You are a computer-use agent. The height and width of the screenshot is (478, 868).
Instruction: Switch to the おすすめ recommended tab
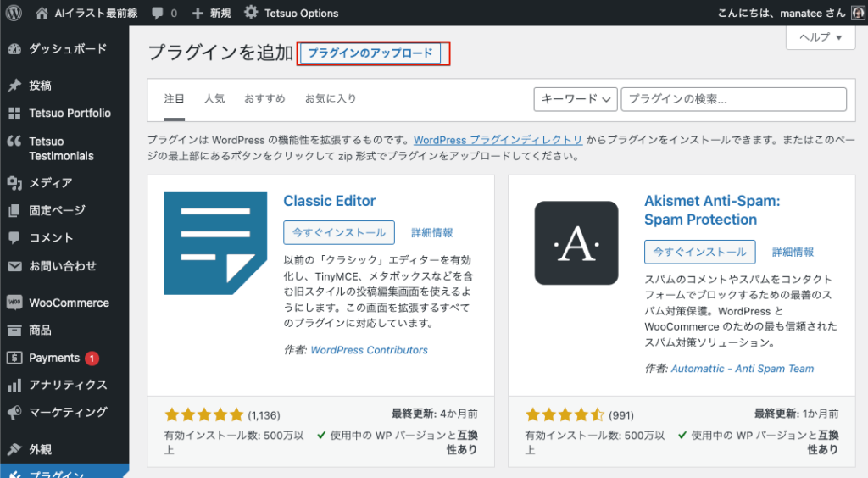[x=264, y=99]
